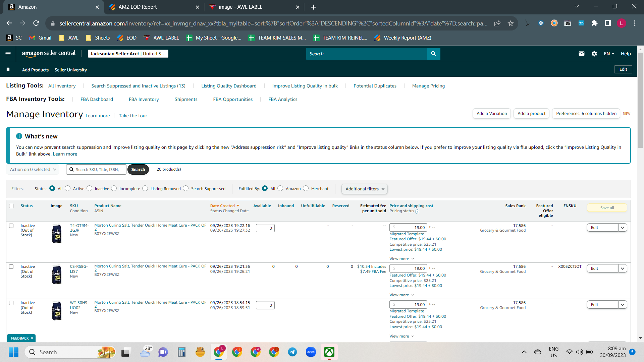Image resolution: width=644 pixels, height=362 pixels.
Task: Sort by the Date Created column header
Action: coord(225,206)
